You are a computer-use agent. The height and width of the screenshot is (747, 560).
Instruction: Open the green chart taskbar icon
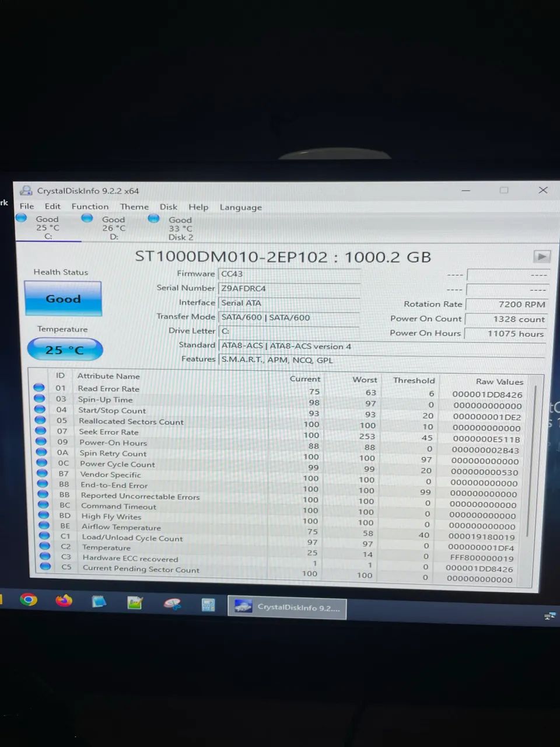pos(135,602)
